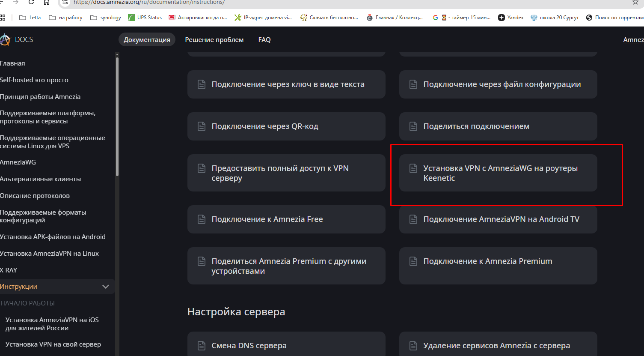Open «Подключение через ключ в виде текста» card

[286, 84]
